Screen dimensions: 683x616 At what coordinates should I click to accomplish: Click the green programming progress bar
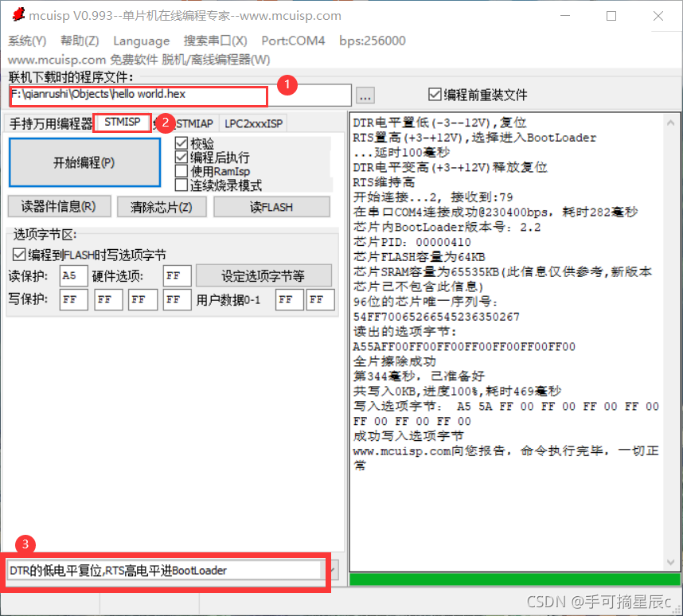click(514, 579)
